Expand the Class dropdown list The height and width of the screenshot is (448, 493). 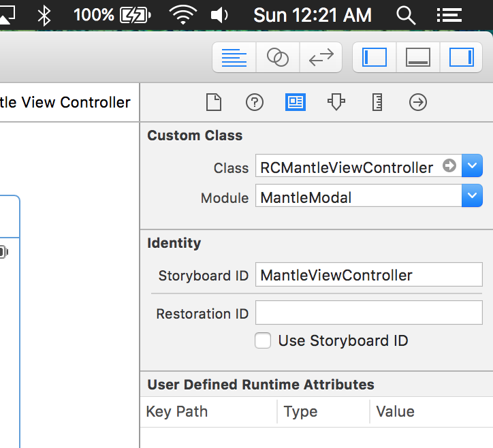pyautogui.click(x=472, y=166)
